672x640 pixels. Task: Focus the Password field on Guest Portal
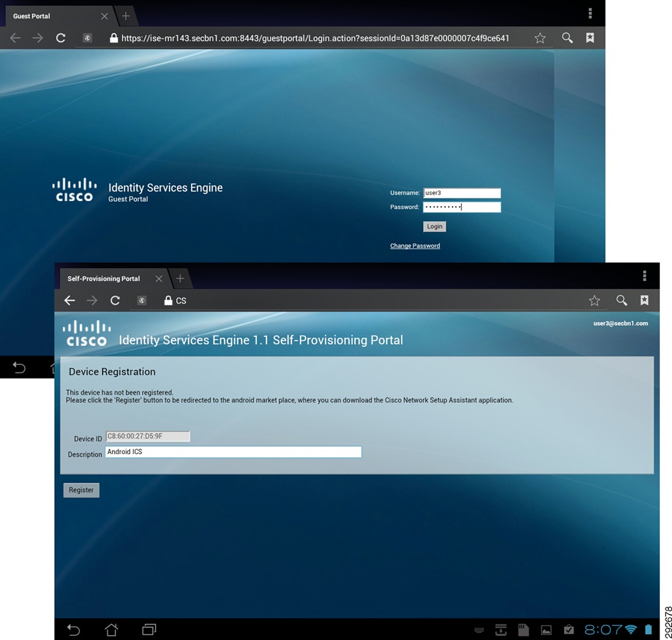coord(462,207)
